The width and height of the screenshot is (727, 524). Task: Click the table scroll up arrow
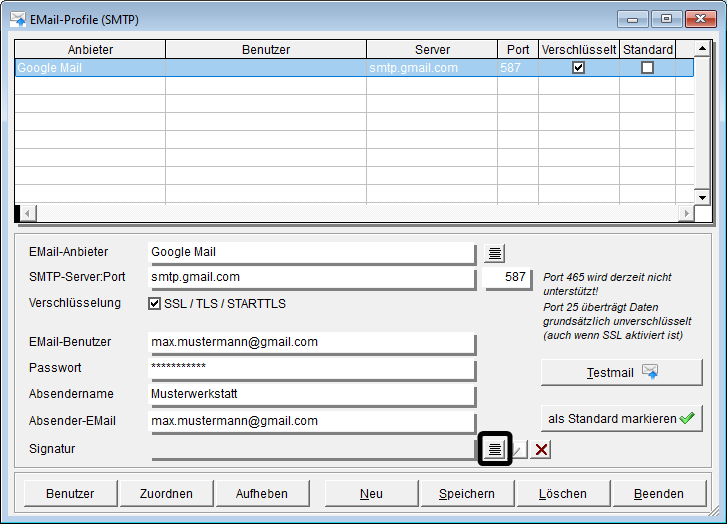[702, 48]
